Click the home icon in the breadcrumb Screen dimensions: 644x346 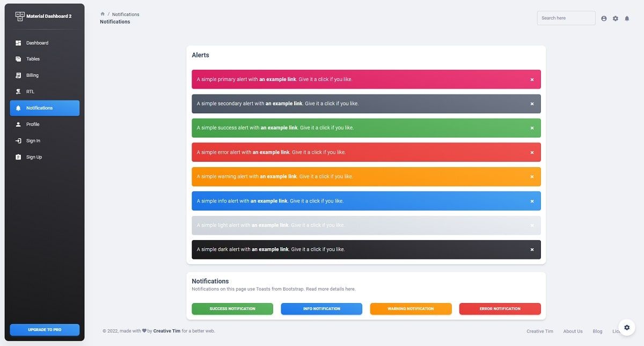[x=103, y=14]
